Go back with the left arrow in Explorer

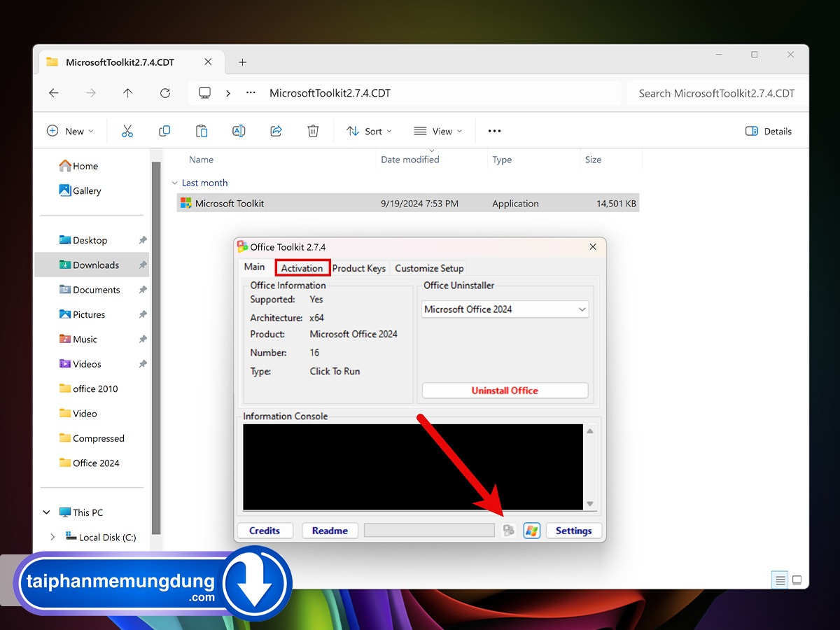point(54,93)
